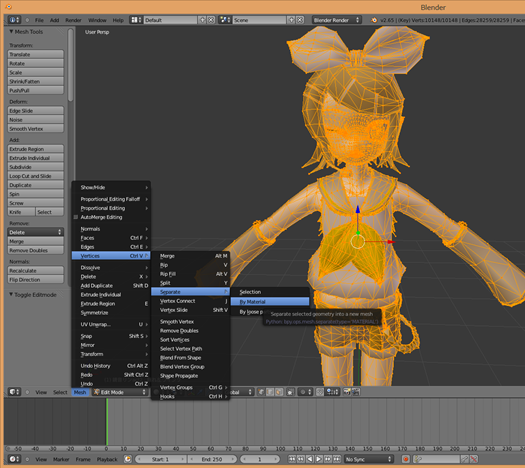This screenshot has width=525, height=468.
Task: Toggle auto keyframe record button
Action: 405,459
